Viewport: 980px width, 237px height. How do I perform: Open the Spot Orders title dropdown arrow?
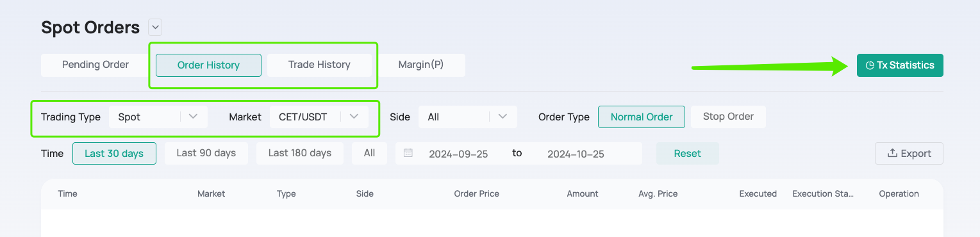[x=155, y=28]
